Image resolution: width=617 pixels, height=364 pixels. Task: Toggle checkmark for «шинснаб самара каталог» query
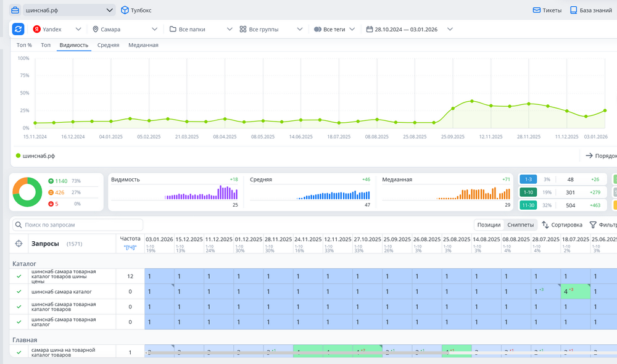[x=19, y=291]
